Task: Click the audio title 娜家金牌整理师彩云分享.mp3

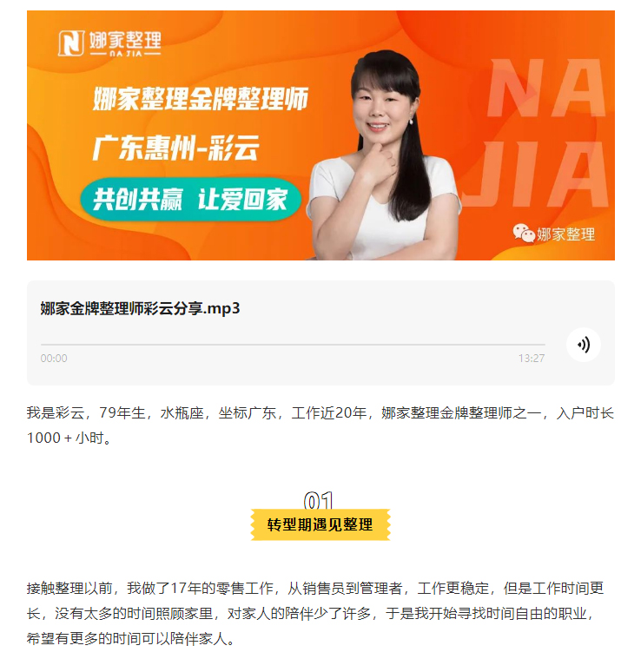Action: click(x=140, y=308)
